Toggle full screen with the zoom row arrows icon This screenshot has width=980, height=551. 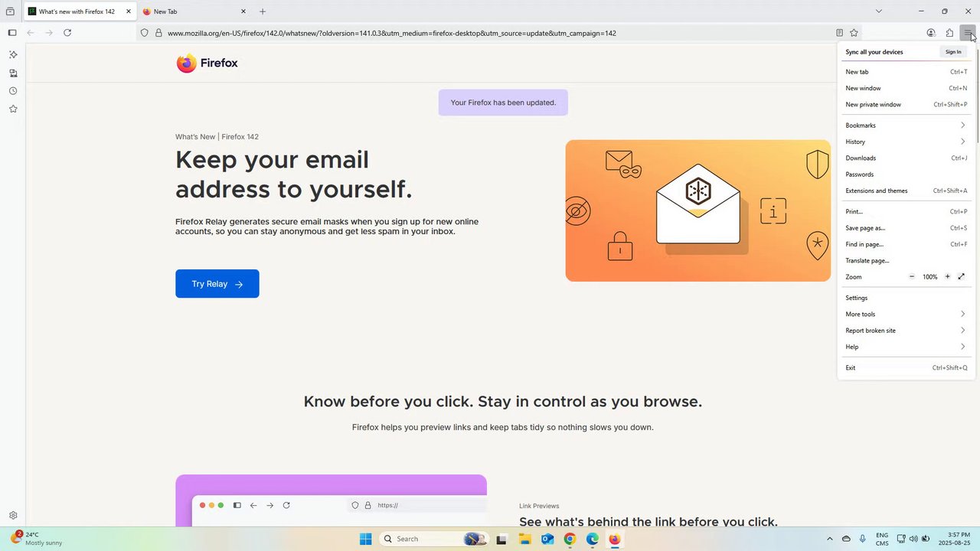(x=962, y=277)
